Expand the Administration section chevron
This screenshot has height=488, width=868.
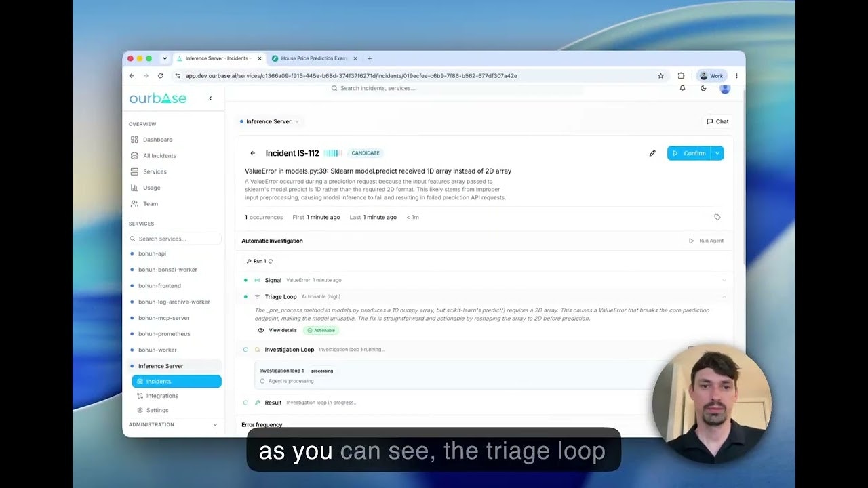(x=215, y=425)
